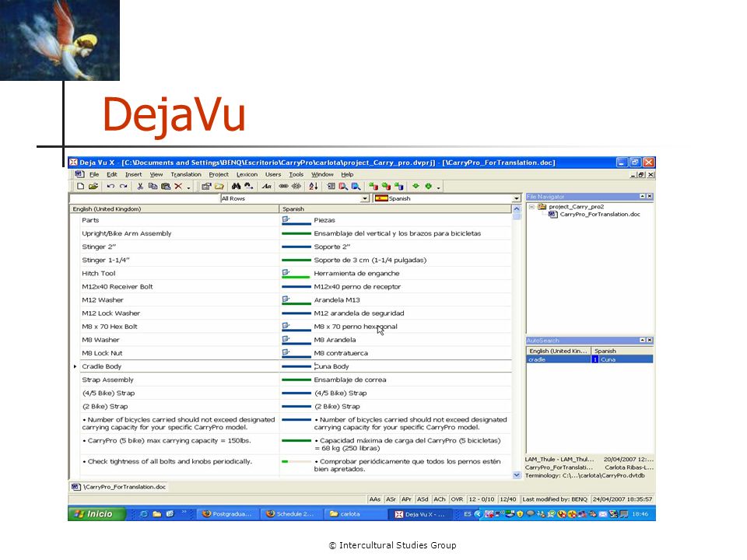
Task: Toggle the ACh status bar indicator
Action: pyautogui.click(x=439, y=499)
